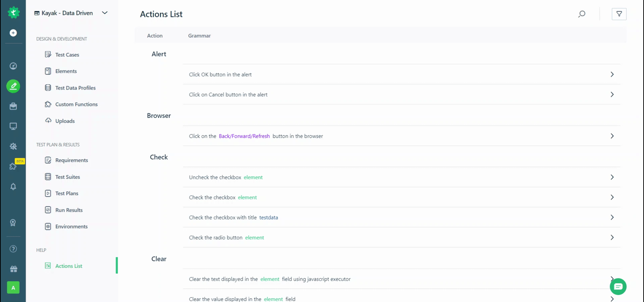Image resolution: width=644 pixels, height=302 pixels.
Task: Open Test Cases in the sidebar
Action: (x=67, y=55)
